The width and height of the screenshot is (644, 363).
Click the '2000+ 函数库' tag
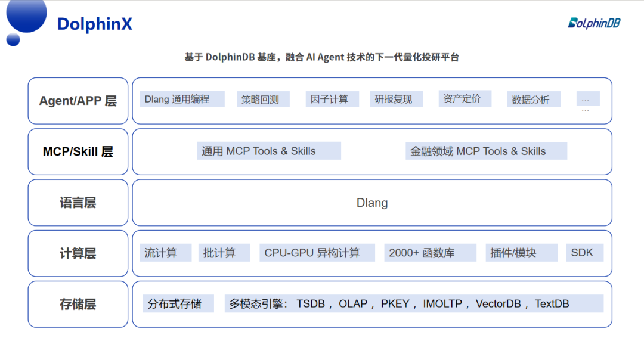[x=430, y=253]
